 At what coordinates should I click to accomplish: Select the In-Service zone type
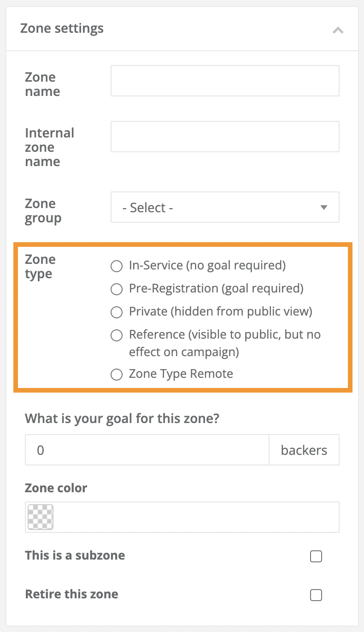117,266
